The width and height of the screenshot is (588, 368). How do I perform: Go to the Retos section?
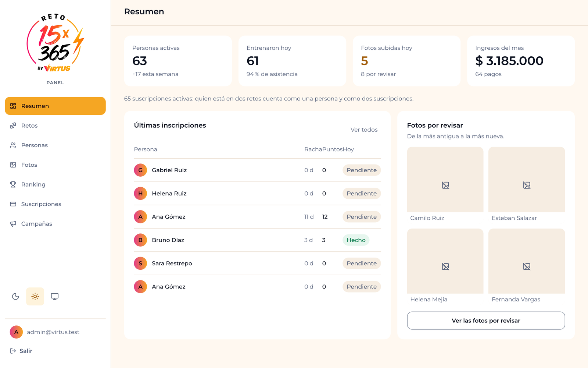[55, 125]
